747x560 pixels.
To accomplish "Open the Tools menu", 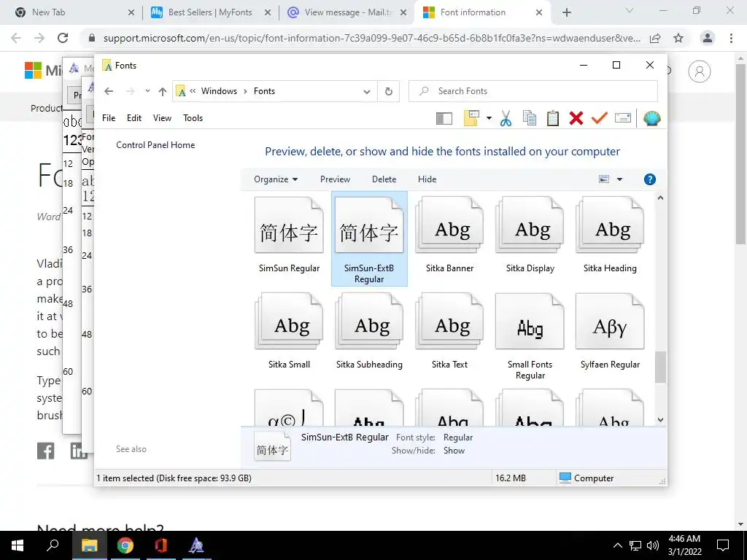I will (x=193, y=118).
